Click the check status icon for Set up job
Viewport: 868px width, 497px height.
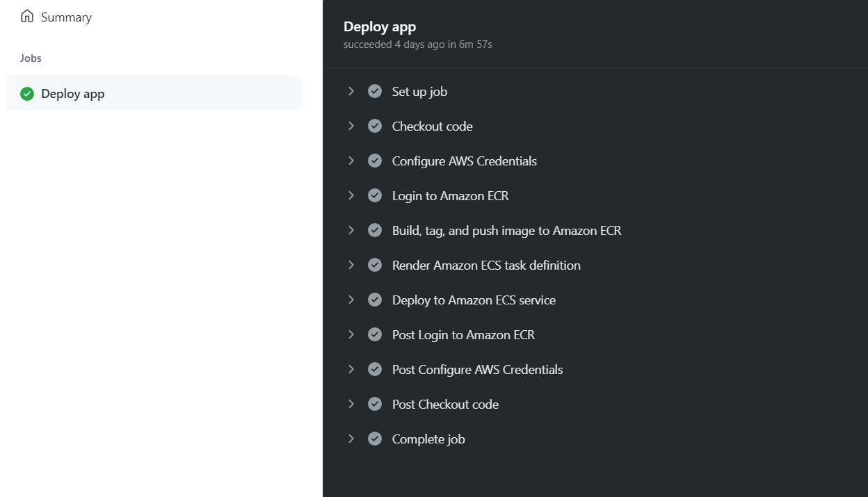(375, 91)
